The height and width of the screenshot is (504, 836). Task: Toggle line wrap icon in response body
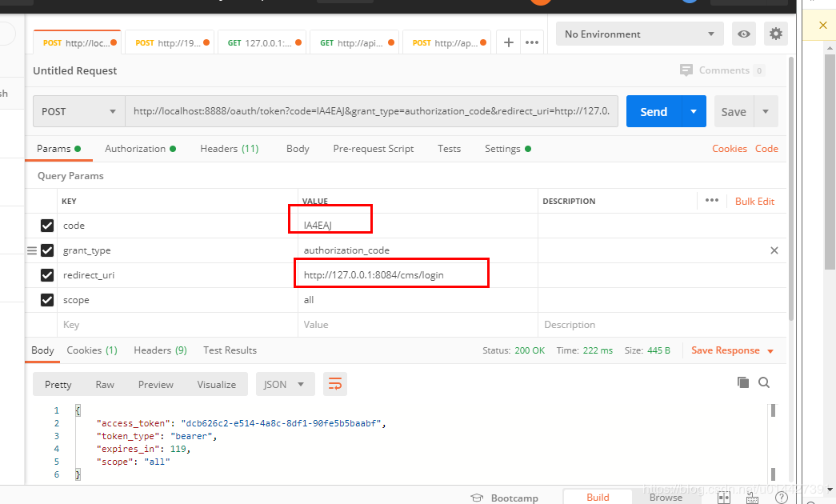(335, 384)
